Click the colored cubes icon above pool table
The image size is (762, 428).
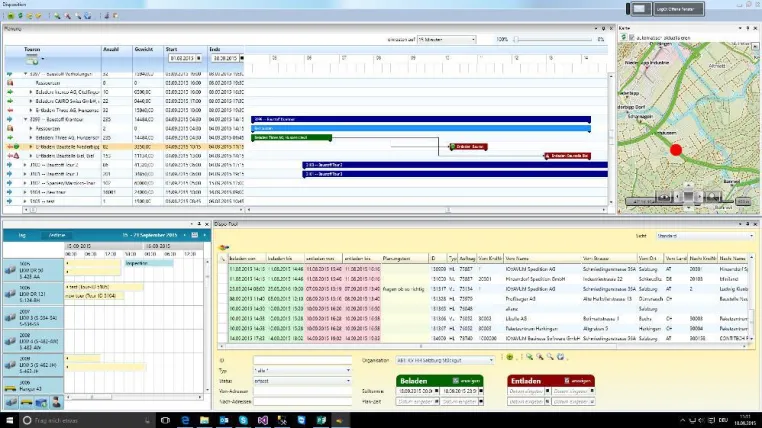[224, 248]
